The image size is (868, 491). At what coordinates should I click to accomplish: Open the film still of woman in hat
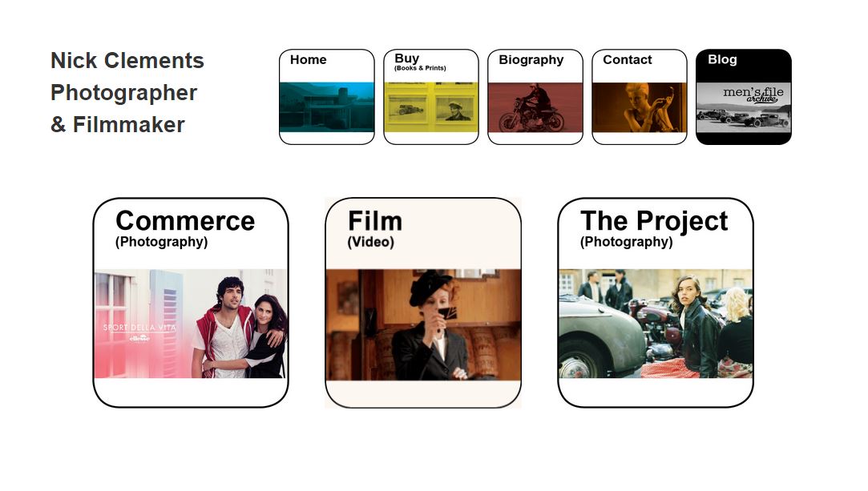(x=423, y=324)
